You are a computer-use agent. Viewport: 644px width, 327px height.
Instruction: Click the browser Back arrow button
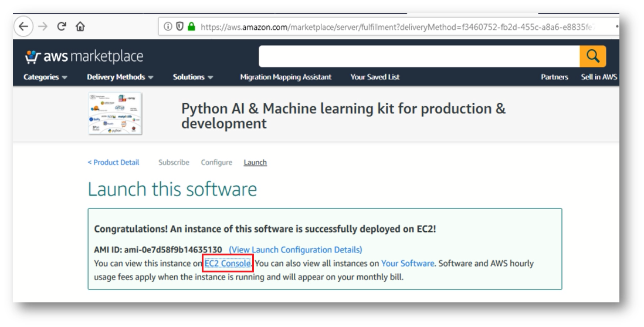pyautogui.click(x=23, y=26)
